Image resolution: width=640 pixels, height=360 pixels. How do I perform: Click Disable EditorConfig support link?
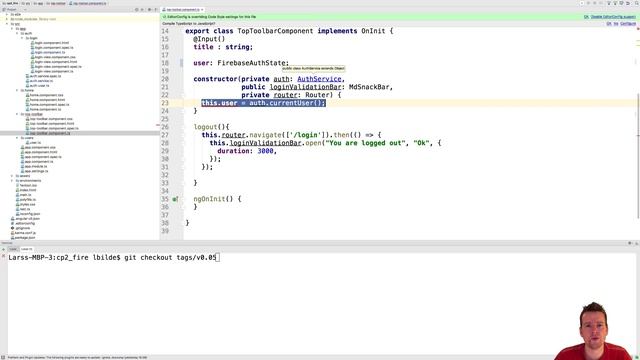tap(613, 17)
